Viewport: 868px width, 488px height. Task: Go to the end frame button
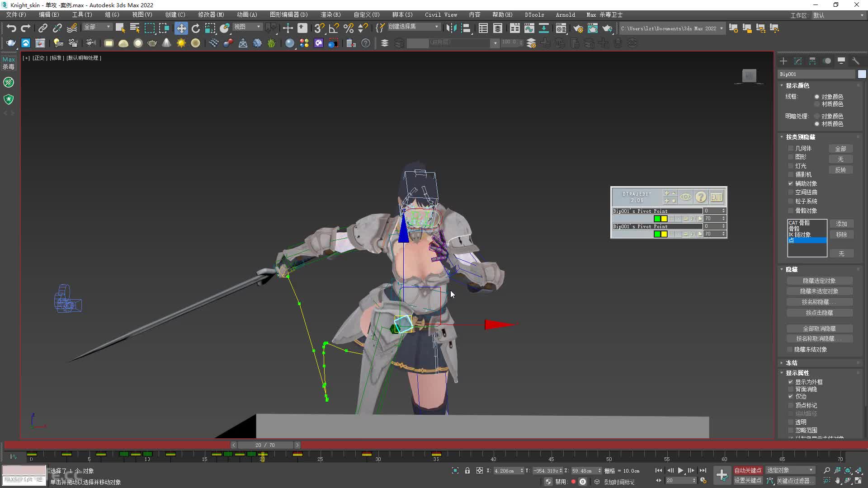703,470
